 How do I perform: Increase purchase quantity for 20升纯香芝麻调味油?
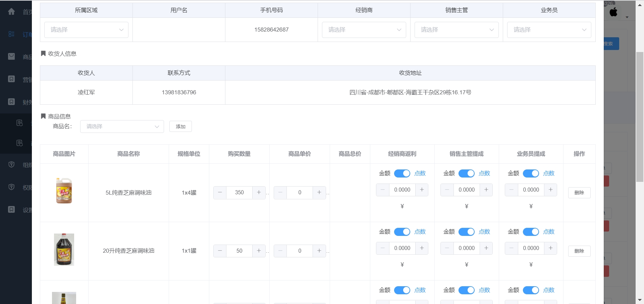(x=259, y=251)
